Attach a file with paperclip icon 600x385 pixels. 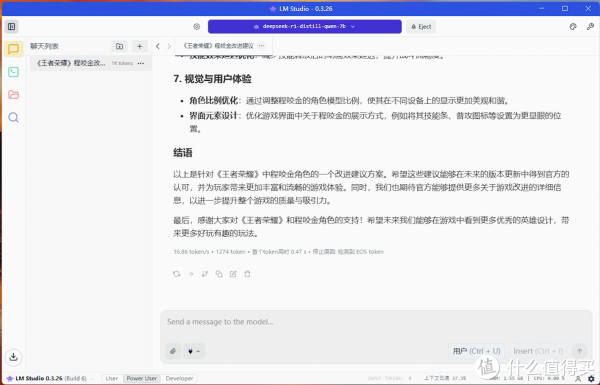pyautogui.click(x=173, y=351)
